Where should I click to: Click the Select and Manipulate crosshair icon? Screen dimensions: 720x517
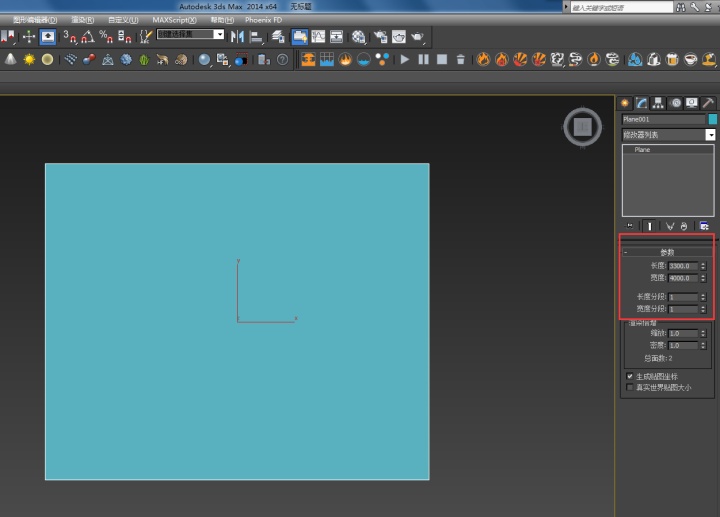pos(29,36)
